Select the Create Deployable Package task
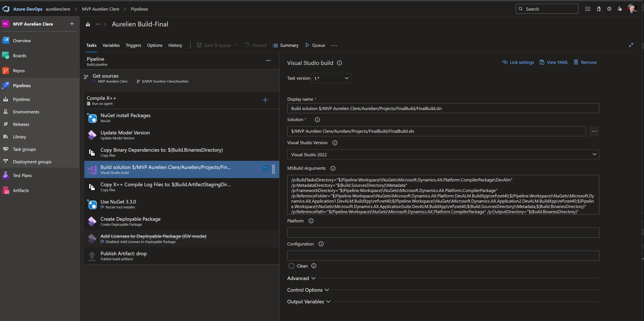The image size is (644, 321). click(x=182, y=221)
